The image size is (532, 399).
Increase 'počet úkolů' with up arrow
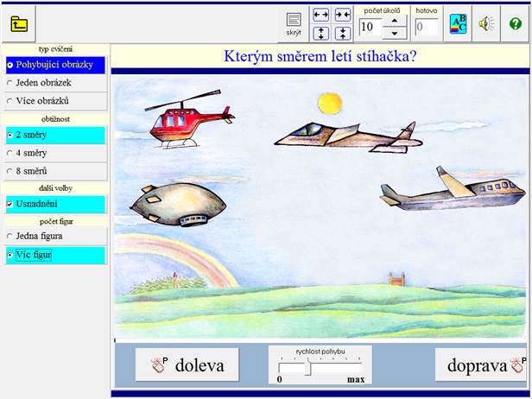(x=394, y=20)
